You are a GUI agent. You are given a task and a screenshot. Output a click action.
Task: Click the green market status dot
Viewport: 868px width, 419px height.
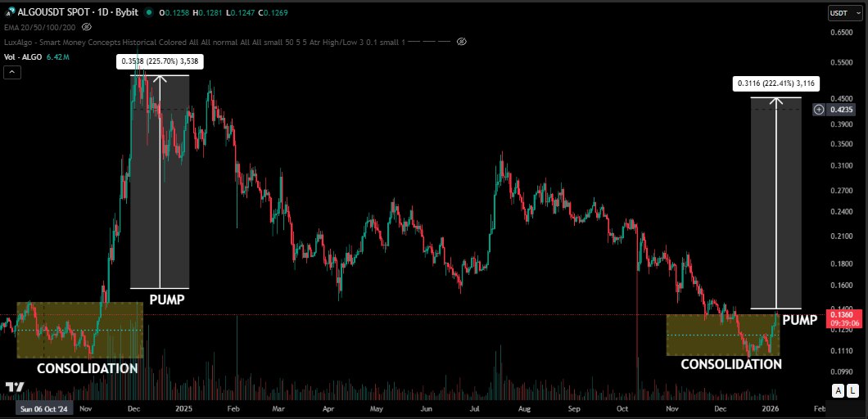pos(147,12)
